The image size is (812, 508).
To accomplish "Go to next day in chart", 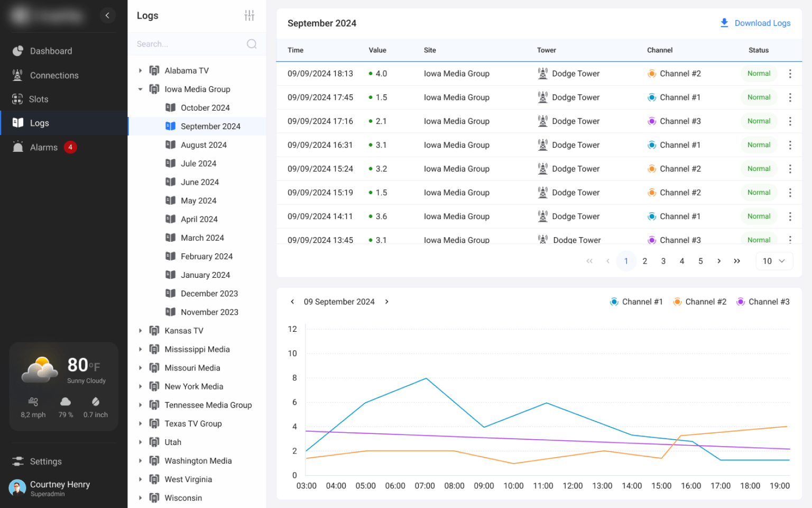I will [x=387, y=302].
